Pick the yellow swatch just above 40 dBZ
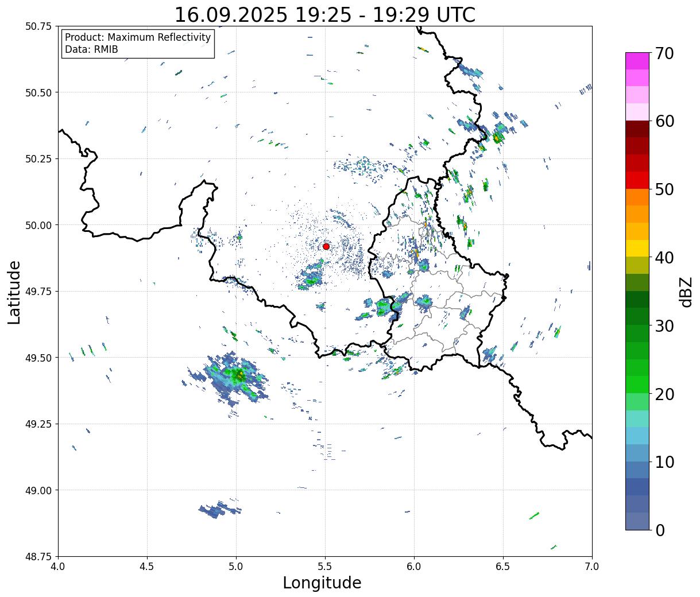 pos(637,249)
